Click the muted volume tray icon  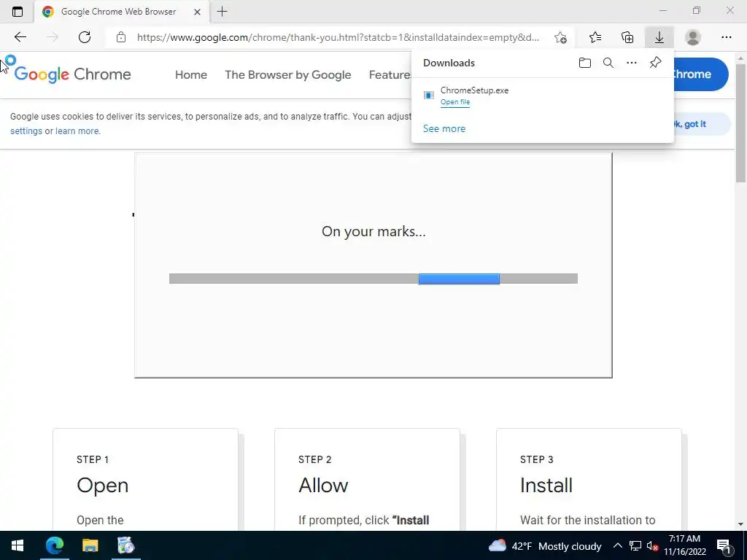[652, 545]
